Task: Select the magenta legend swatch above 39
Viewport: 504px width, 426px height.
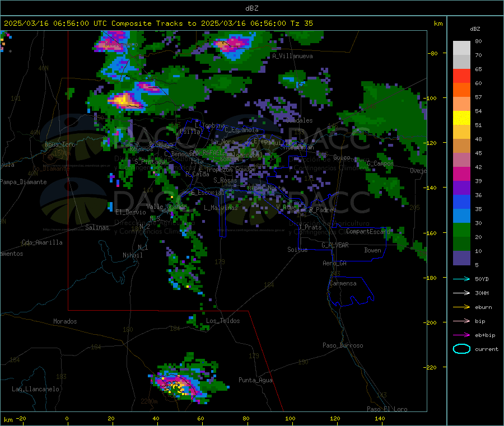Action: point(461,174)
